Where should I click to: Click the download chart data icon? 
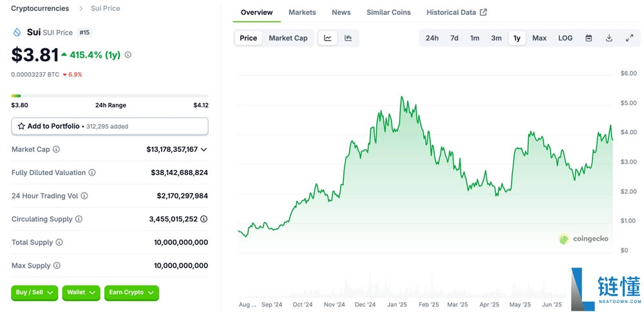[x=609, y=38]
